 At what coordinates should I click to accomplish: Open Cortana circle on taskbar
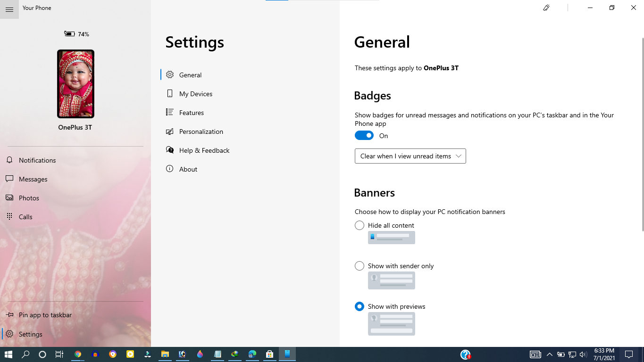pyautogui.click(x=42, y=354)
